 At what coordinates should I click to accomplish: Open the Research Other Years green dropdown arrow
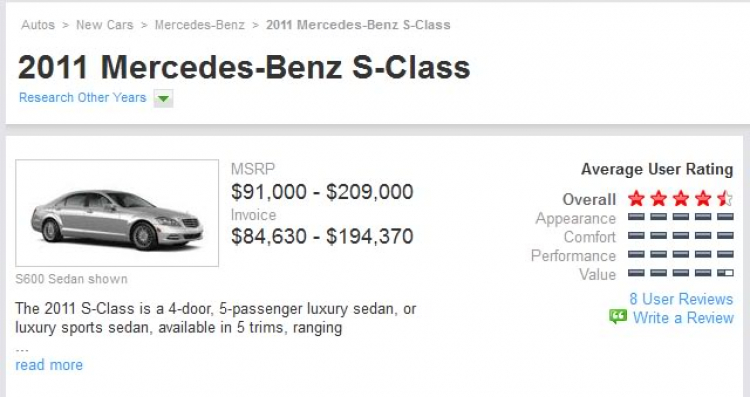pyautogui.click(x=163, y=99)
